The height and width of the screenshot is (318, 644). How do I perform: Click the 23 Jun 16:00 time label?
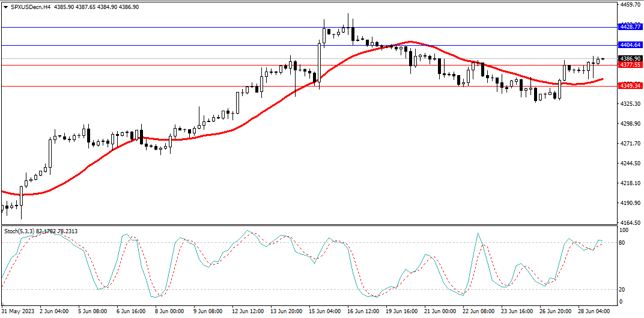pos(516,311)
